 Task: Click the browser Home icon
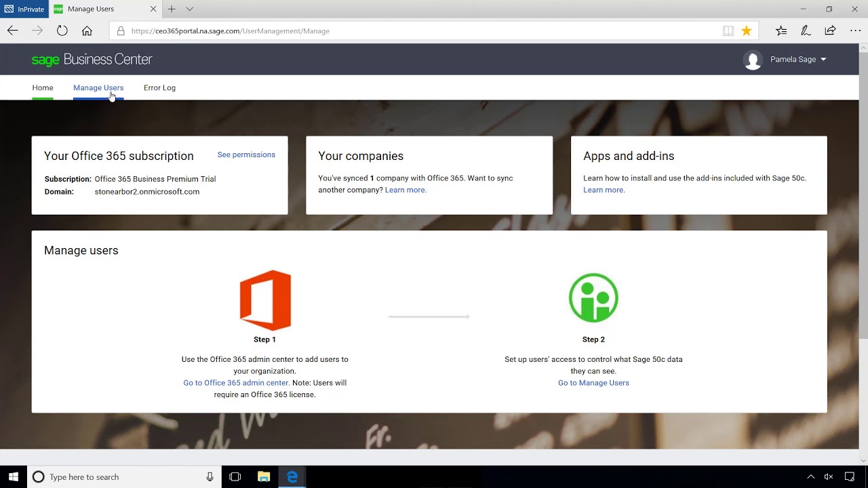click(x=87, y=30)
